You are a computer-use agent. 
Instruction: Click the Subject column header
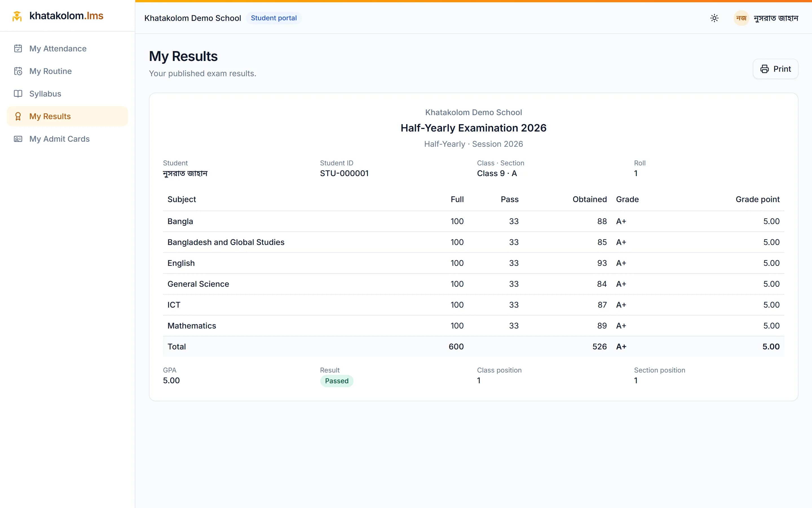coord(182,199)
